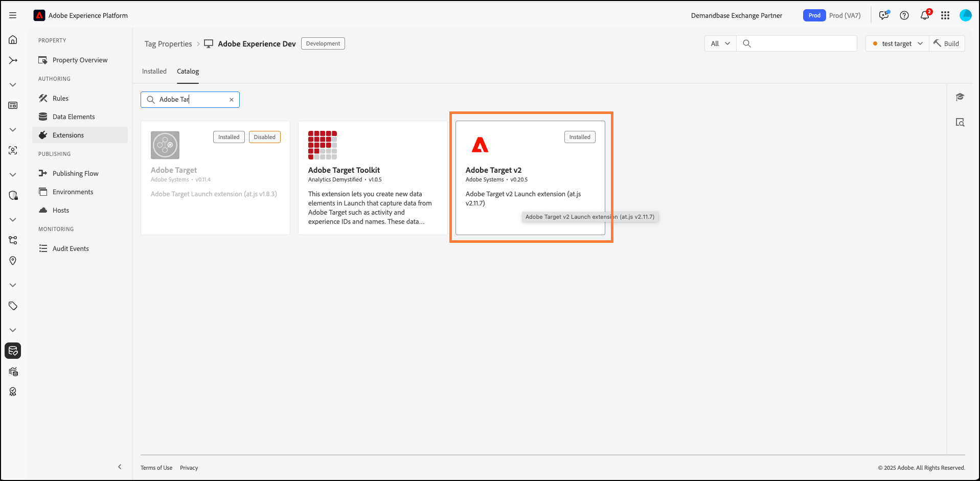Click the Home icon in left rail
Screen dimensions: 980x481
tap(13, 40)
